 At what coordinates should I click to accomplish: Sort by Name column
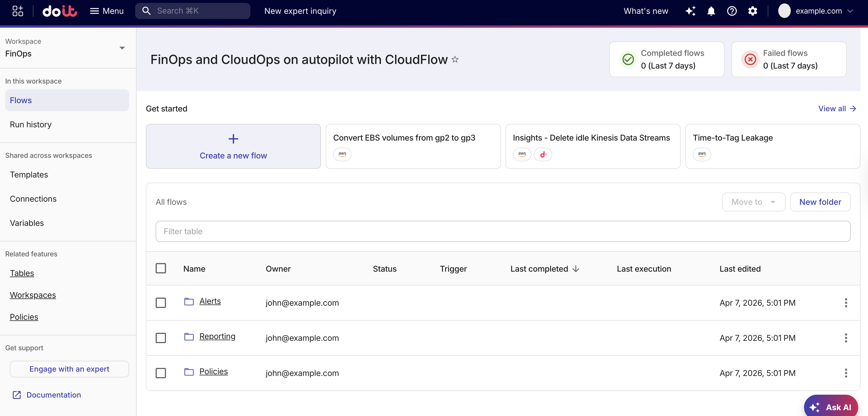[194, 269]
